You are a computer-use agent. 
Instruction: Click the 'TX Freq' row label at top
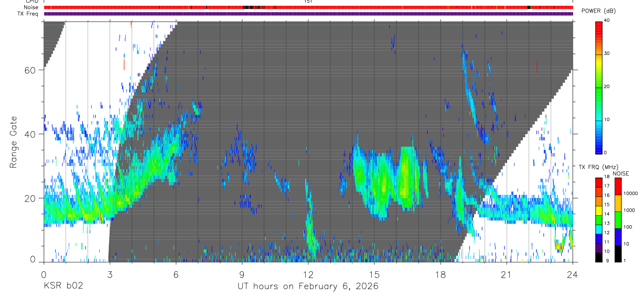coord(28,14)
